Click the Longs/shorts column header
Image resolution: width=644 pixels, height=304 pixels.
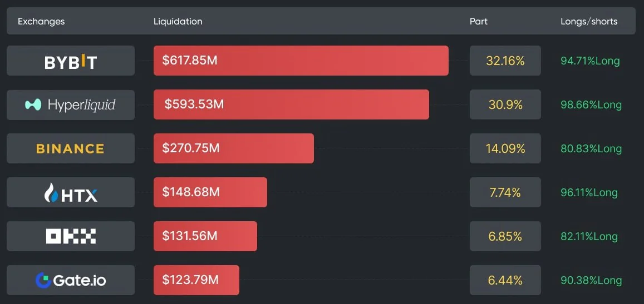[589, 22]
